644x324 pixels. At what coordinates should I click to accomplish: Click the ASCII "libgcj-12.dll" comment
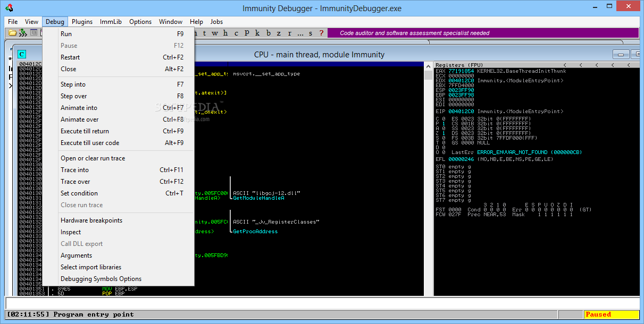(x=267, y=193)
